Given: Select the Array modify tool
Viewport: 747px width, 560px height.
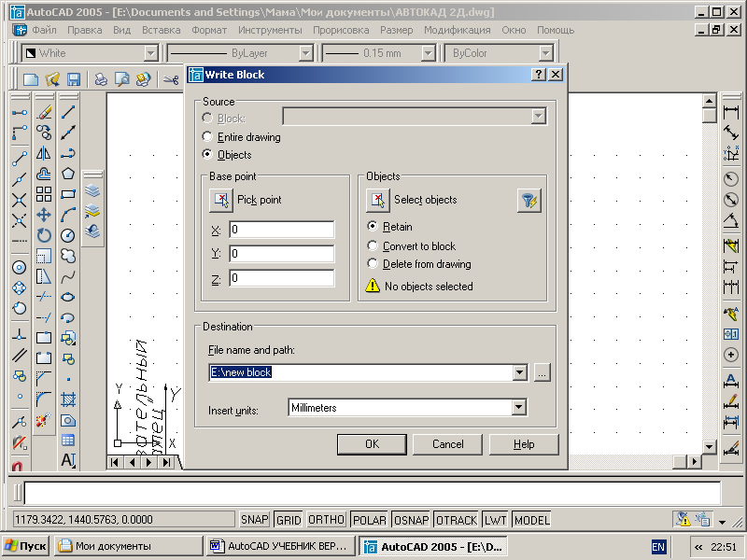Looking at the screenshot, I should 44,194.
